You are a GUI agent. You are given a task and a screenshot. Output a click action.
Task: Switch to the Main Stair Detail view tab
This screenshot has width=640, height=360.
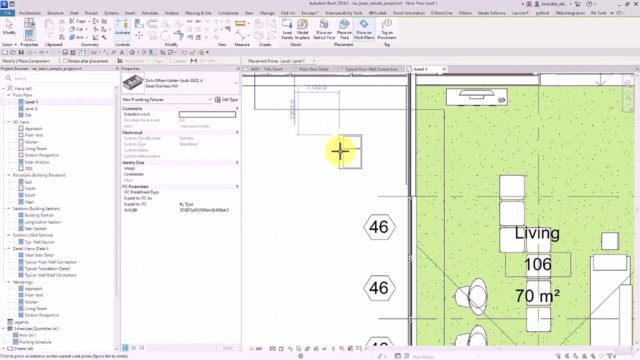coord(313,69)
